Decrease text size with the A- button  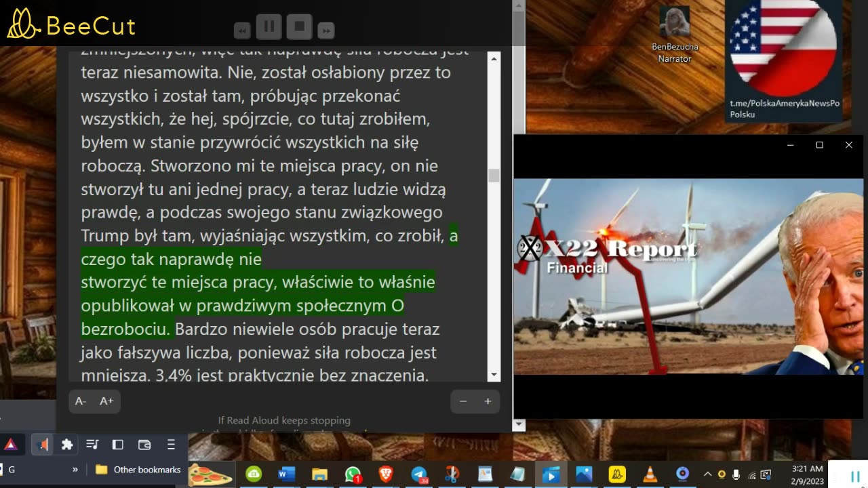(81, 401)
